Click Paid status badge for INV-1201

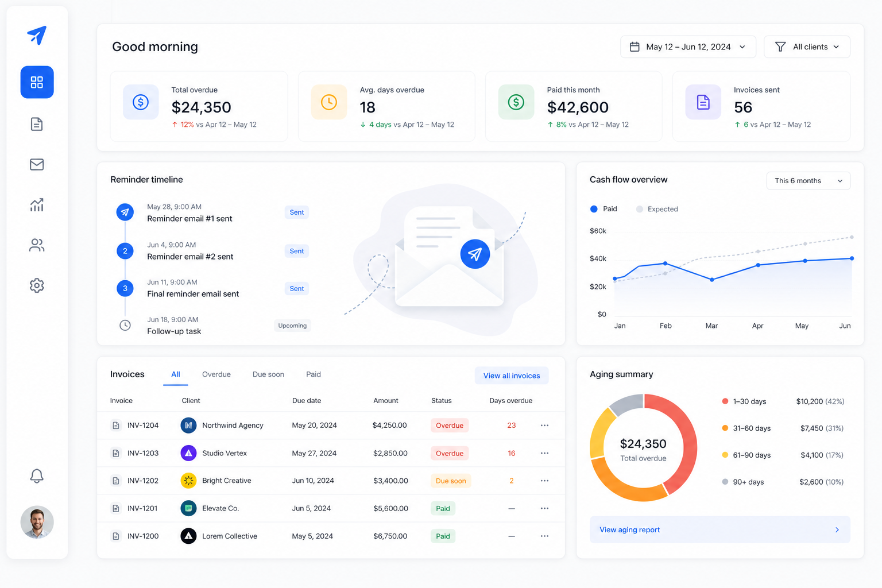coord(443,508)
